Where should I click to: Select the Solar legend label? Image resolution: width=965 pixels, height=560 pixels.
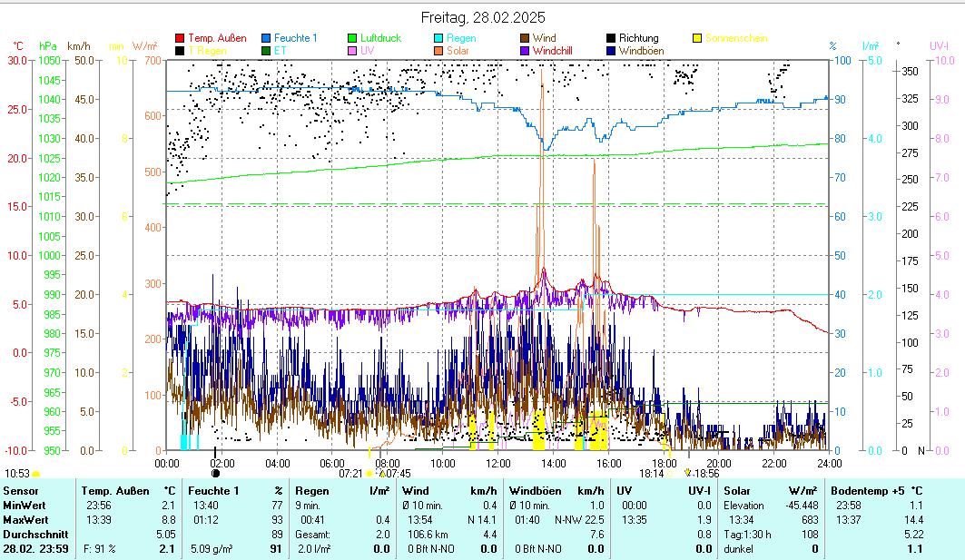tap(458, 52)
